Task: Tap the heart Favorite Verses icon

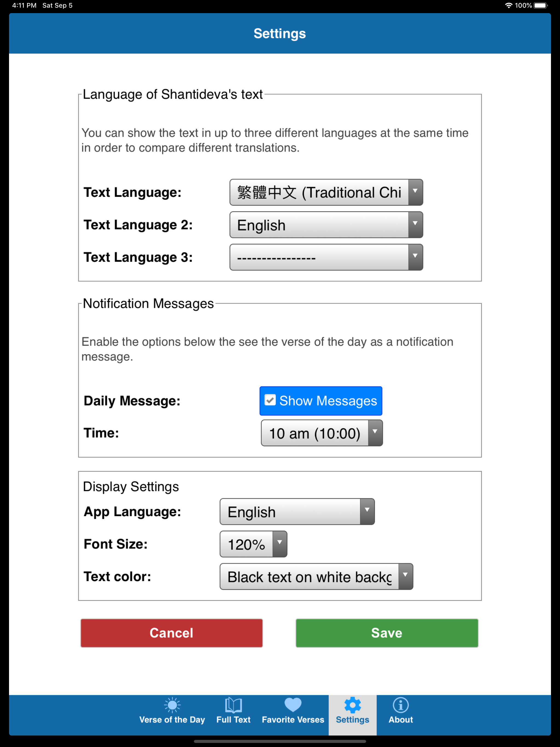Action: [293, 705]
